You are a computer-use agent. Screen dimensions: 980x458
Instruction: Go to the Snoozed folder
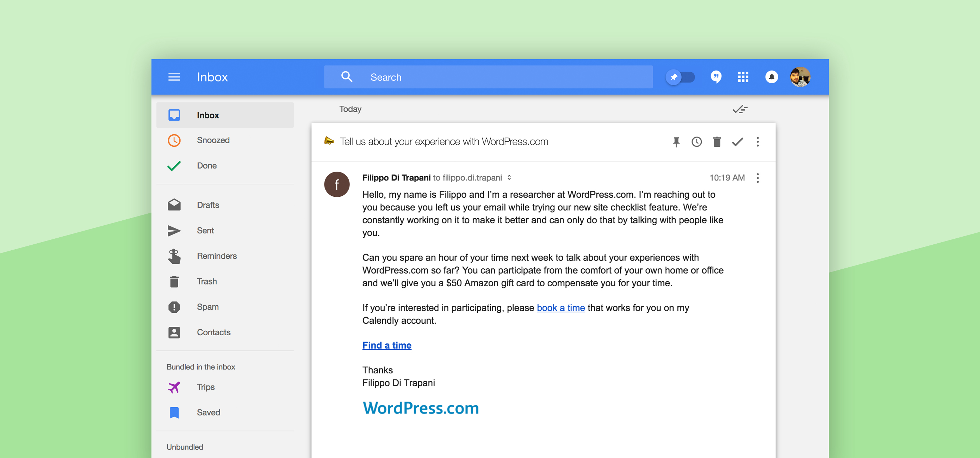point(213,140)
